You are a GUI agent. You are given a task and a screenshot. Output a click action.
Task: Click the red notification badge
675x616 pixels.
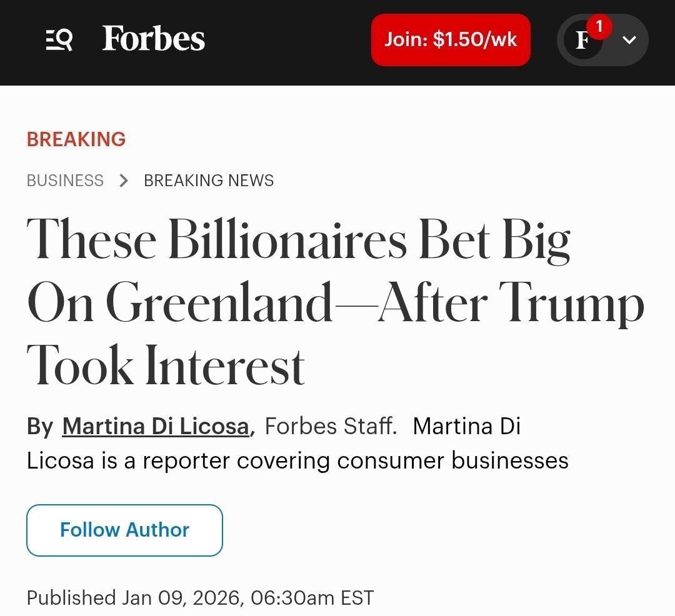coord(599,27)
